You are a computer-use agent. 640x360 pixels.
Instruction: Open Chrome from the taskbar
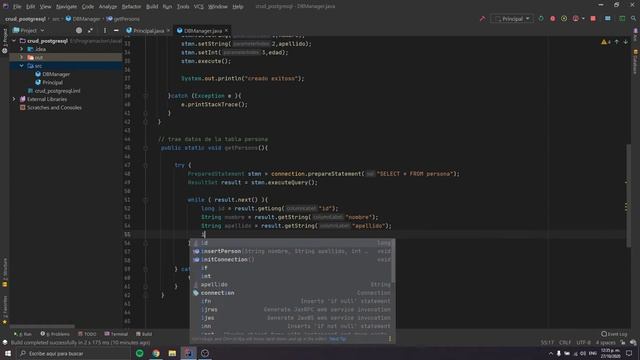(156, 353)
